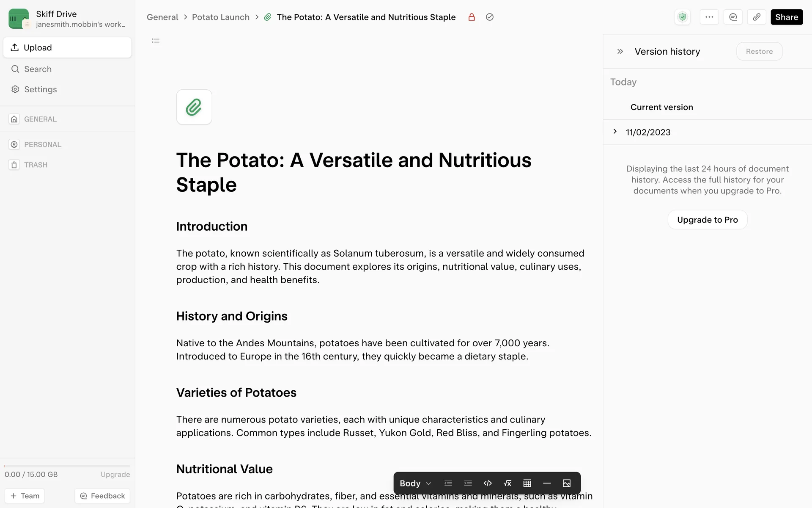Image resolution: width=812 pixels, height=508 pixels.
Task: Copy the document link icon
Action: pyautogui.click(x=757, y=17)
